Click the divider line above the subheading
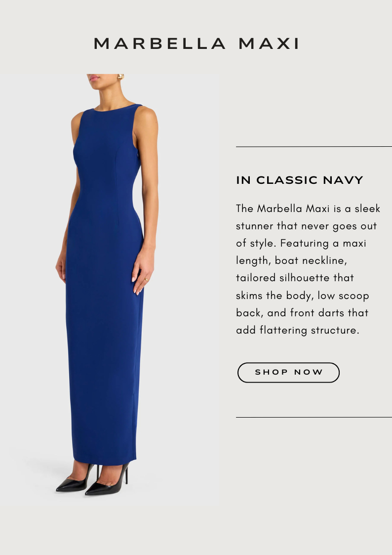392x555 pixels. point(314,147)
